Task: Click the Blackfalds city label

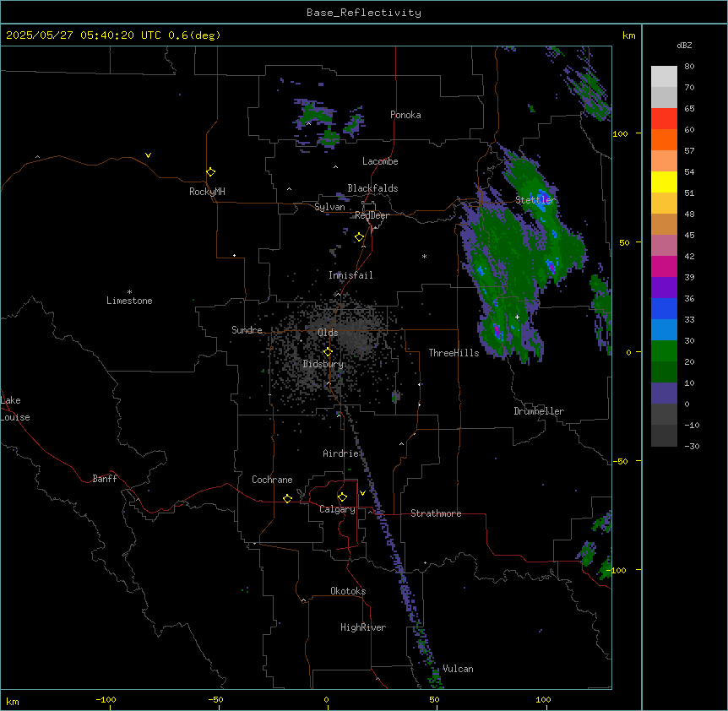Action: coord(372,188)
